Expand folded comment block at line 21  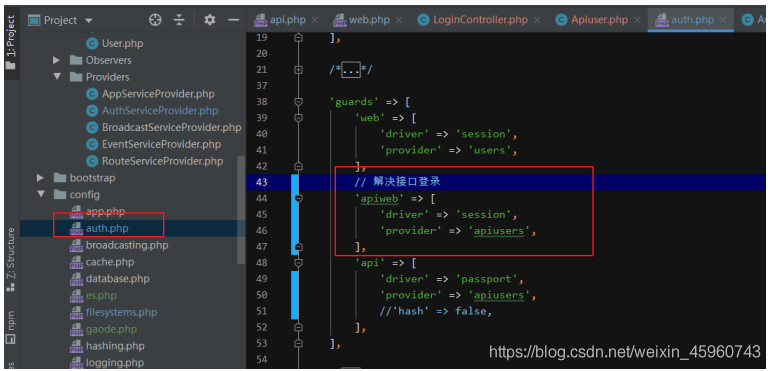click(298, 70)
